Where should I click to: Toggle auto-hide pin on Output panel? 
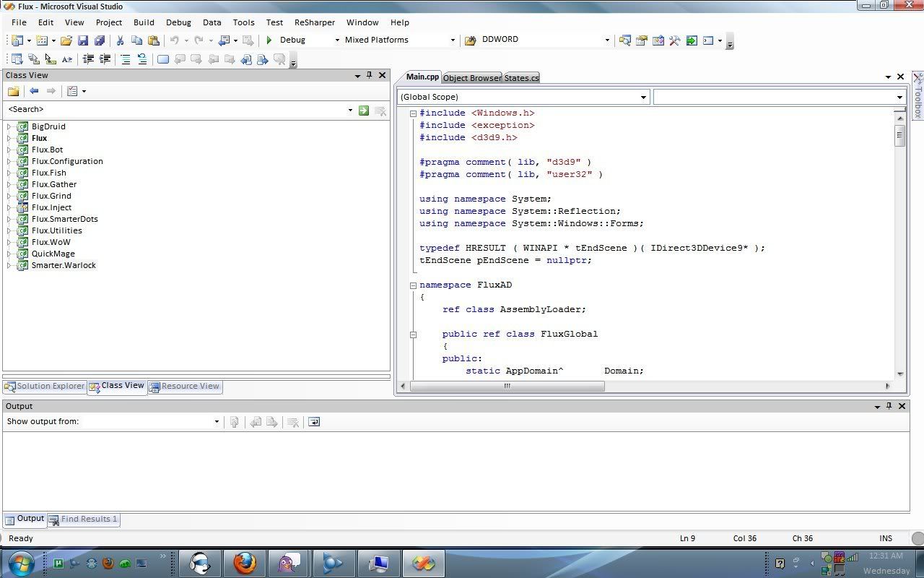pos(889,406)
